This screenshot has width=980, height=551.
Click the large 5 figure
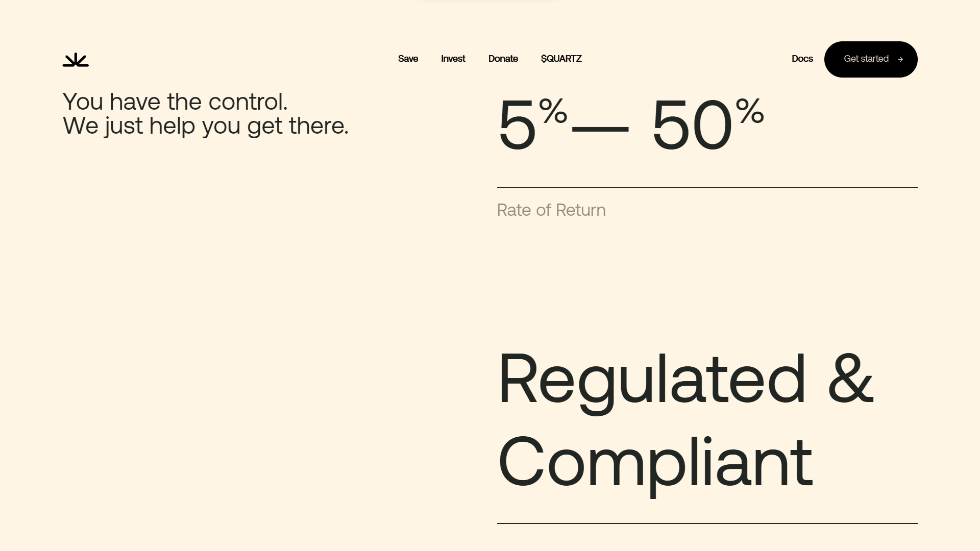click(x=517, y=124)
